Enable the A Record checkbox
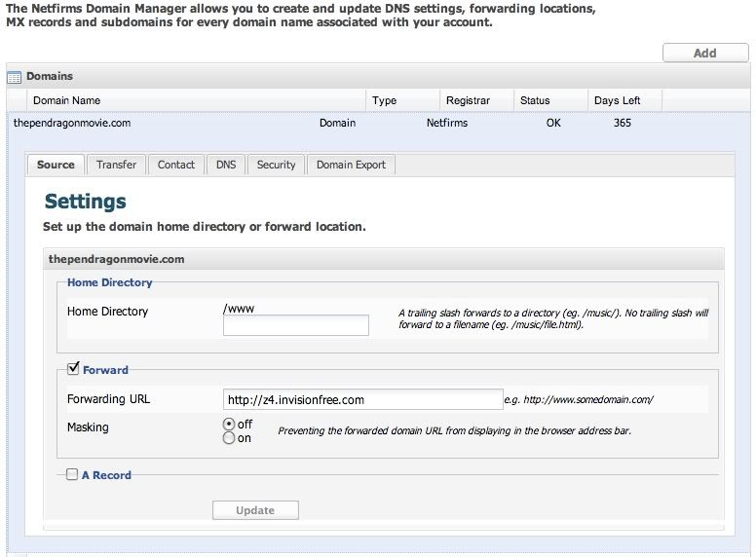The image size is (756, 557). click(72, 475)
